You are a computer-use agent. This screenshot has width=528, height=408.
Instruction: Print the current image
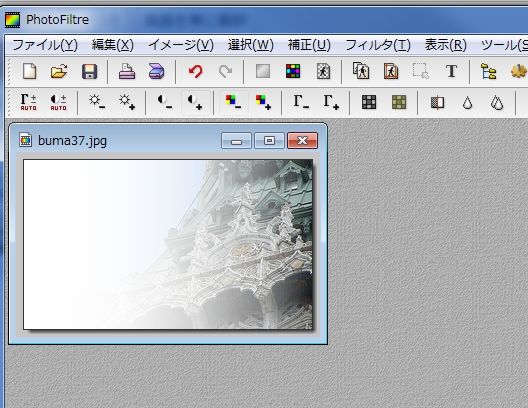pyautogui.click(x=127, y=71)
